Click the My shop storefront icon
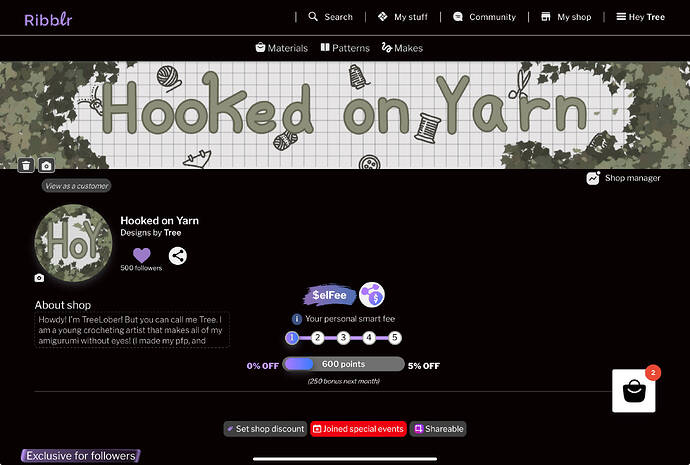This screenshot has height=465, width=690. (546, 17)
